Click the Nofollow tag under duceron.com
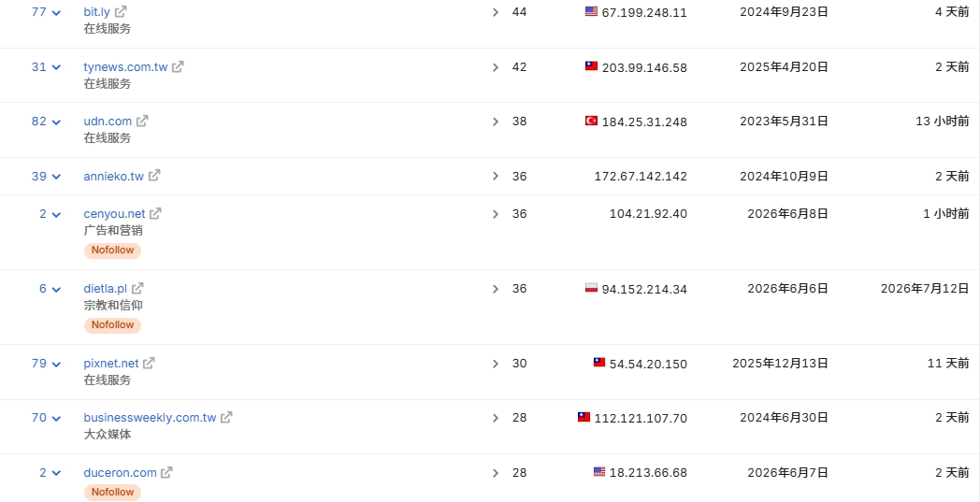The width and height of the screenshot is (980, 502). (112, 492)
